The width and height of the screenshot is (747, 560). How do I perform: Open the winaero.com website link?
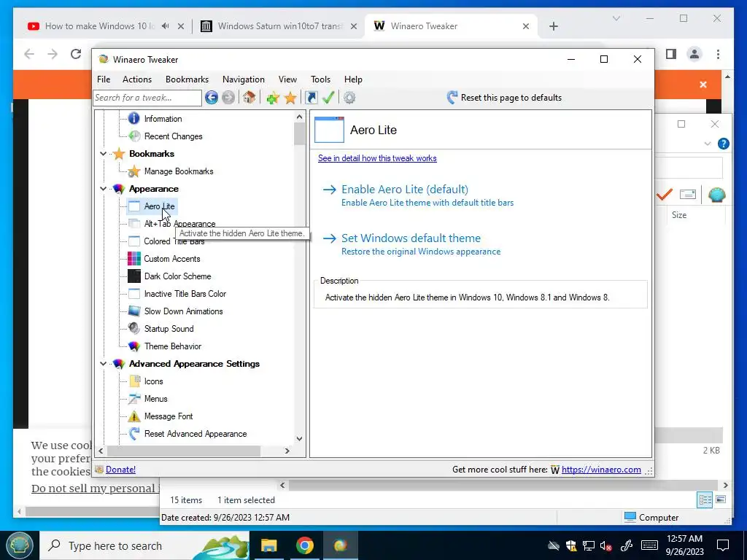click(601, 470)
